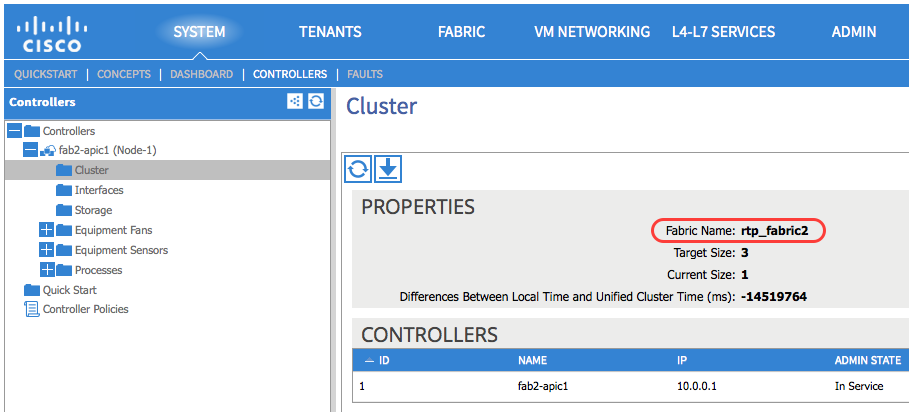The width and height of the screenshot is (909, 412).
Task: Collapse the Controllers root tree node
Action: 15,131
